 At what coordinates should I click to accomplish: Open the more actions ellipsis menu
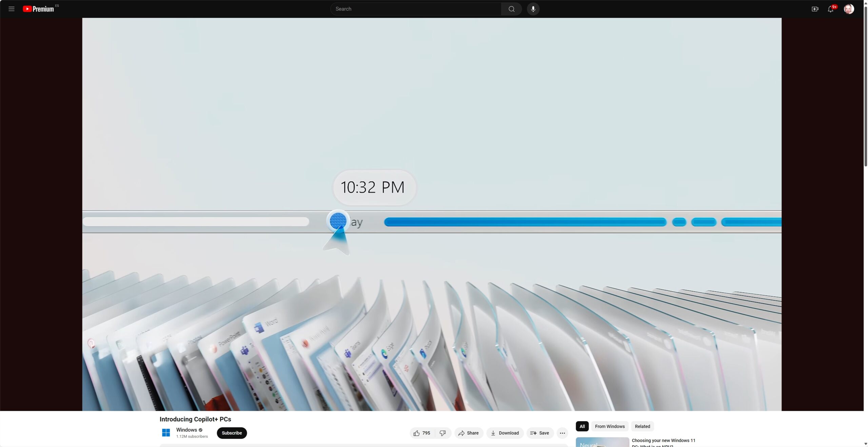(x=562, y=433)
